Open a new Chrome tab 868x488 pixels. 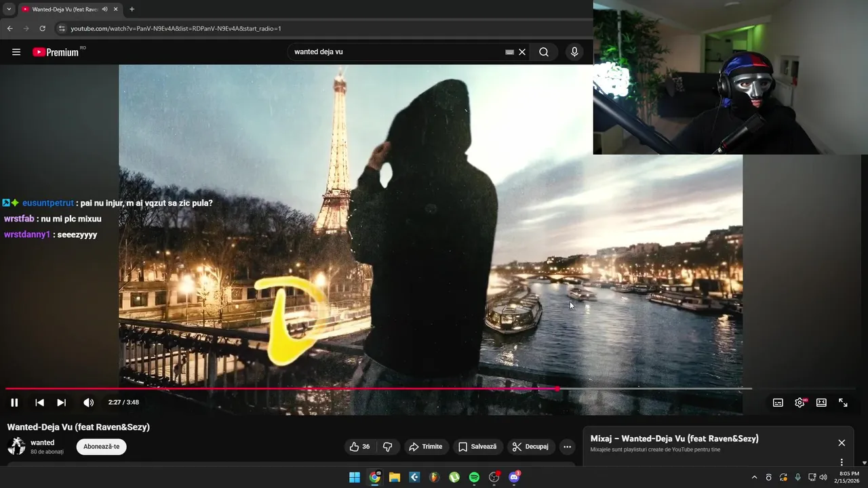[132, 9]
